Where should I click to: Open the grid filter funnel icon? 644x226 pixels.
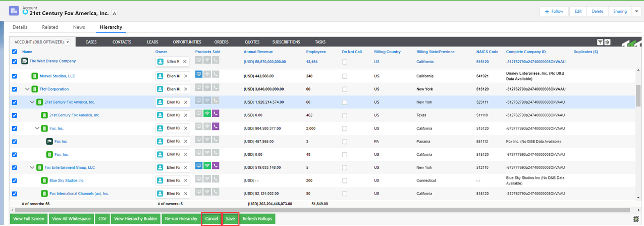click(600, 42)
